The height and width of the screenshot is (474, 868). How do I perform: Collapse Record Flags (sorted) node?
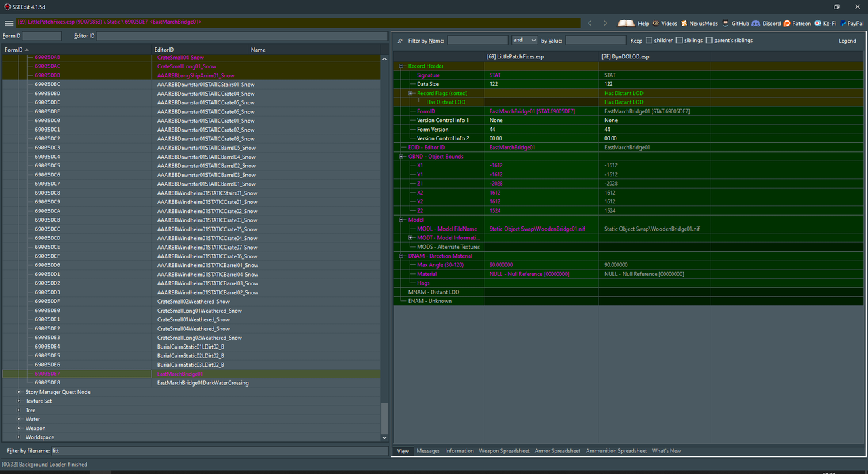pyautogui.click(x=411, y=94)
